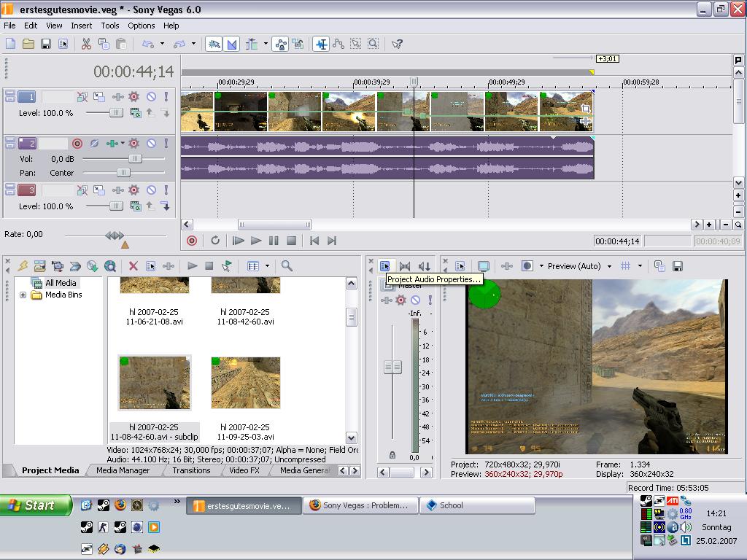
Task: Mute video track 1
Action: click(151, 96)
